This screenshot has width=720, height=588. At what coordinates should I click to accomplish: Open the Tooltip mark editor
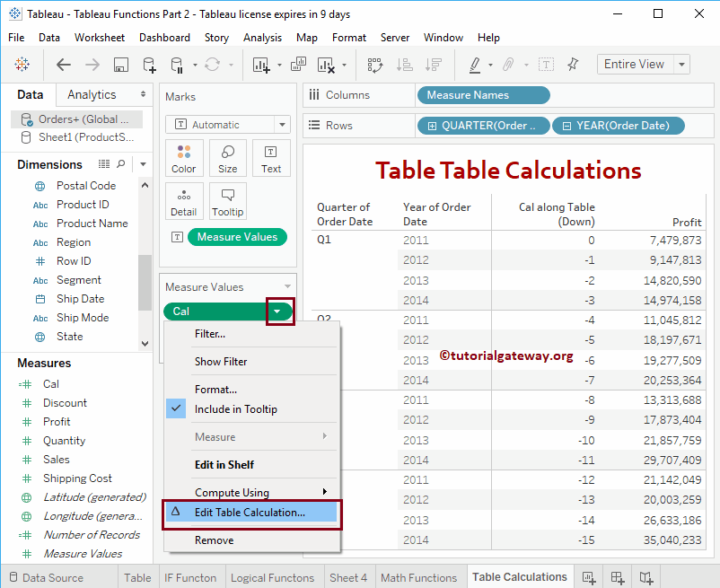[227, 200]
